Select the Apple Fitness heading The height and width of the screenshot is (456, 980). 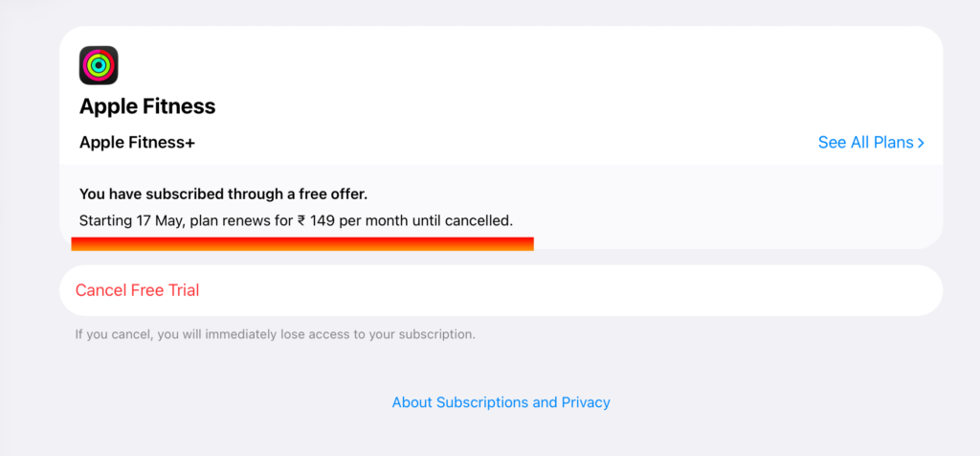[147, 106]
